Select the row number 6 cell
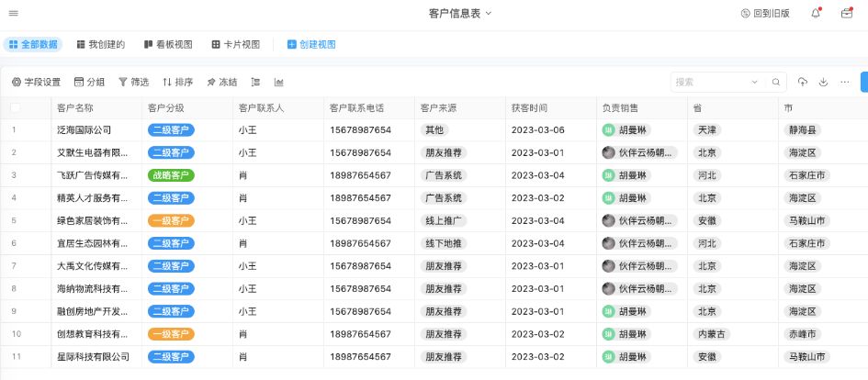The image size is (868, 380). click(26, 243)
